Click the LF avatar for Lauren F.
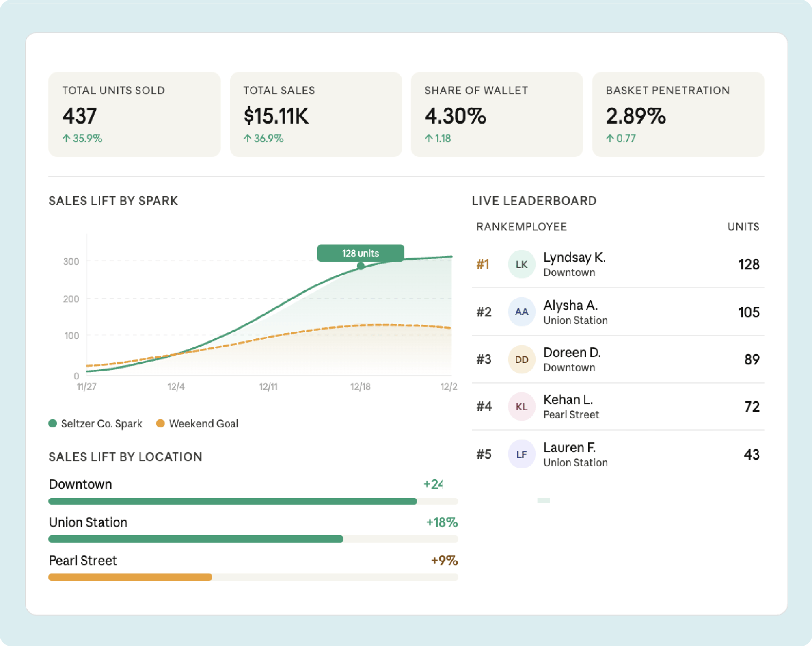The width and height of the screenshot is (812, 646). click(x=521, y=454)
